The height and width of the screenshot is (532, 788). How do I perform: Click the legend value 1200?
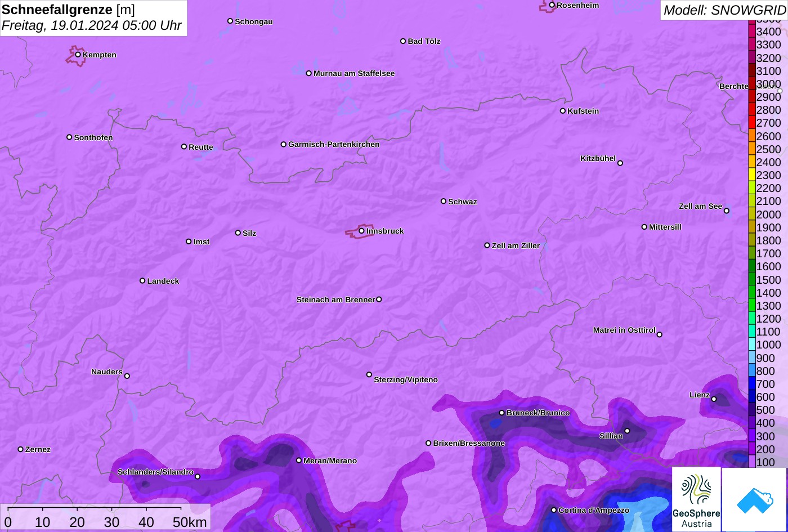tap(769, 319)
